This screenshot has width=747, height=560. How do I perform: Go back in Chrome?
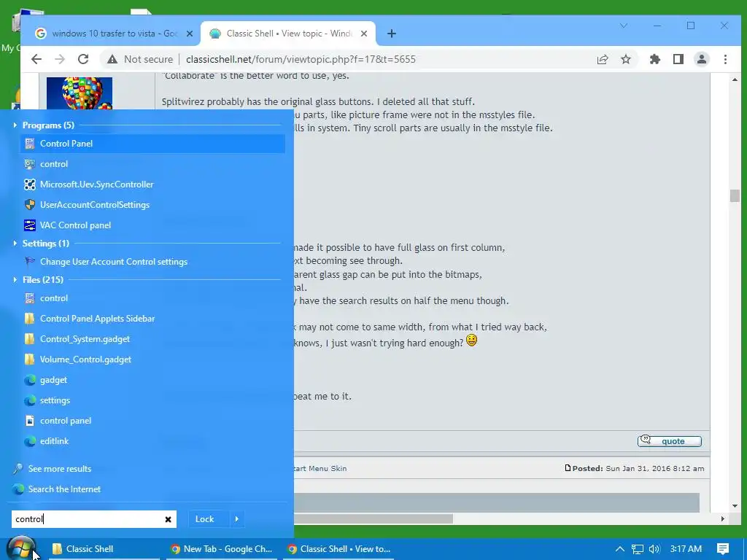tap(36, 59)
